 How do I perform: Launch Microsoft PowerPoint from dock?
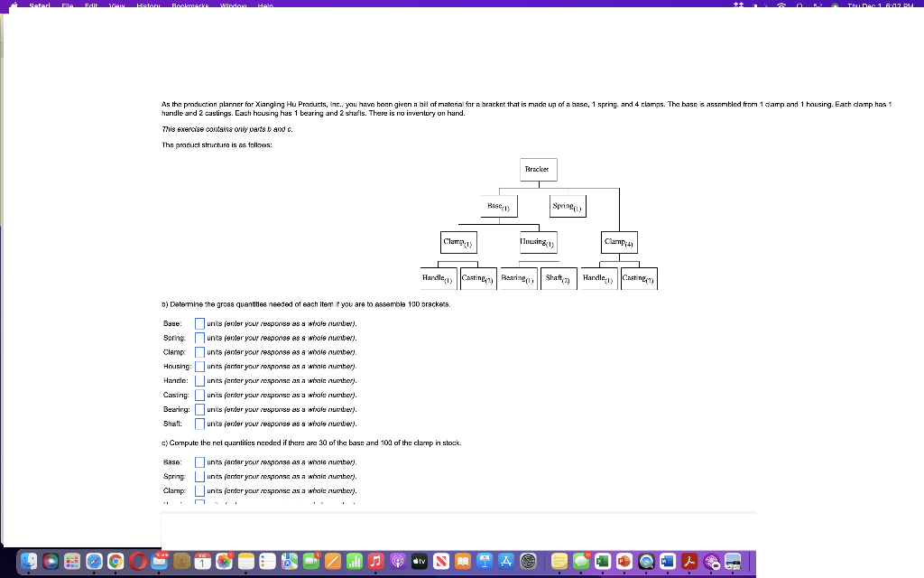tap(624, 562)
